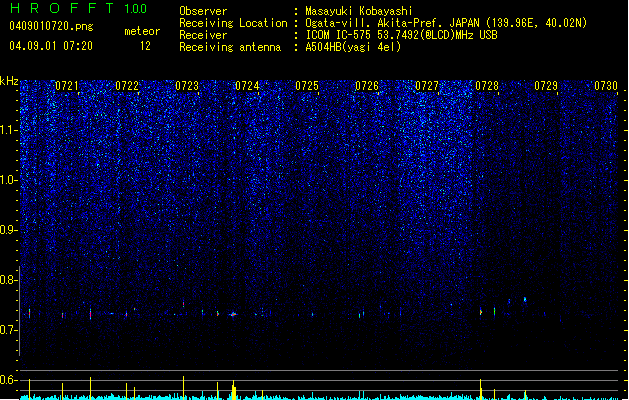
Task: Click the ICOM IC-575 receiver value
Action: [401, 35]
